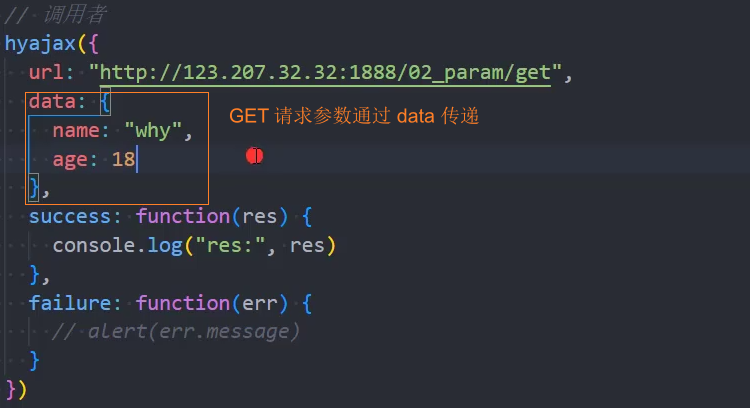Viewport: 750px width, 408px height.
Task: Click the orange GET annotation text
Action: coord(354,117)
